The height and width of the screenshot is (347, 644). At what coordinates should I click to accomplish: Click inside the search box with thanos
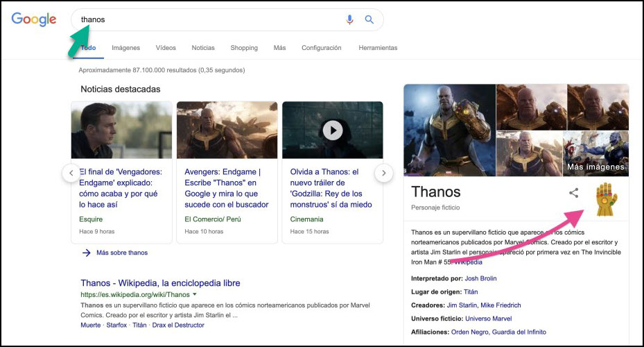tap(208, 20)
